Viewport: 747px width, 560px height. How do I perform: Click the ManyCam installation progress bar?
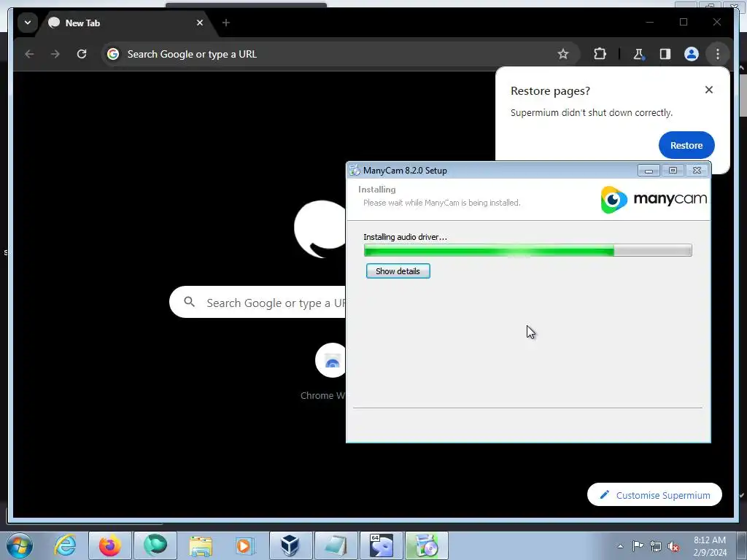[528, 251]
